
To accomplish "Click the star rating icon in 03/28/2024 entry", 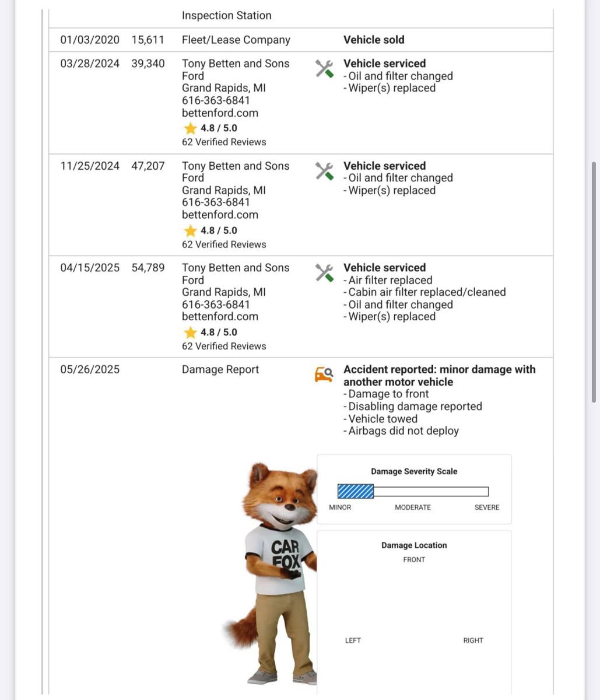I will click(x=190, y=128).
